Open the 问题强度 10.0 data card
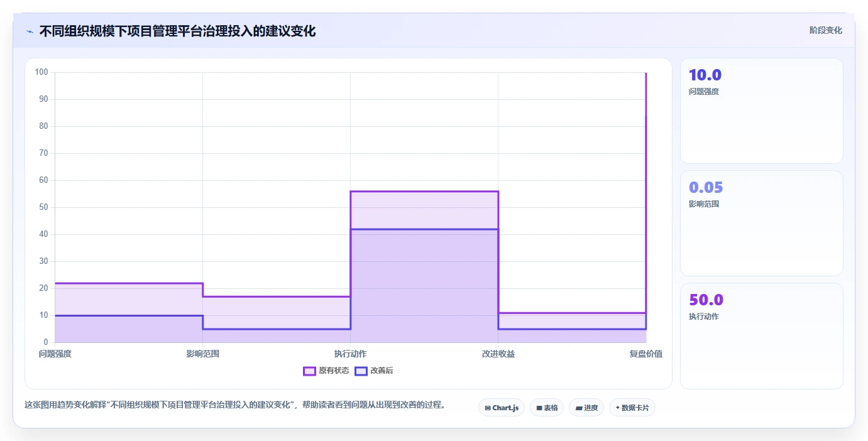This screenshot has height=441, width=868. pos(761,111)
